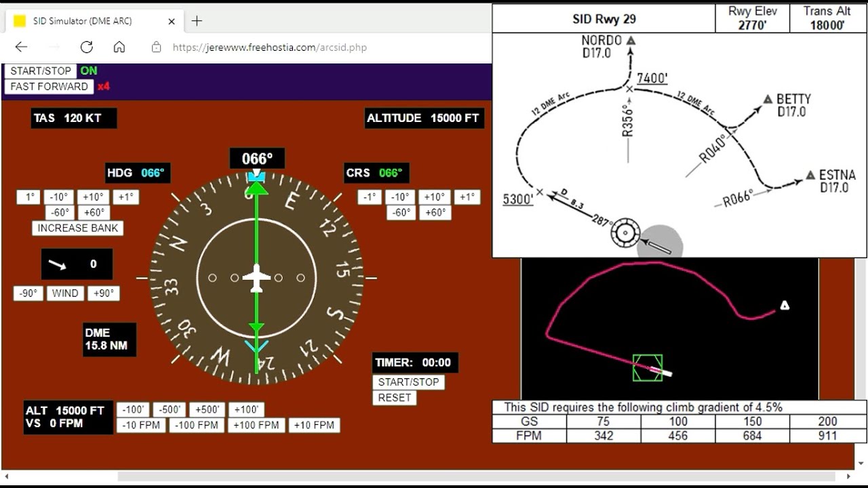Image resolution: width=868 pixels, height=488 pixels.
Task: Click the BETTY waypoint triangle on chart
Action: (768, 100)
